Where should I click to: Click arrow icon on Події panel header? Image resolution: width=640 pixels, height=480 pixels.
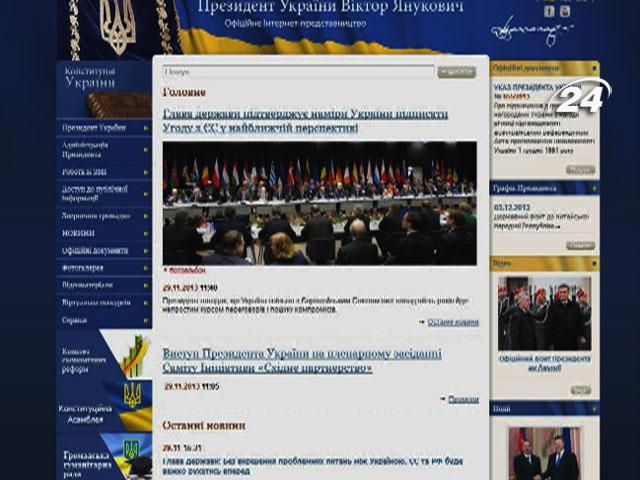coord(594,409)
